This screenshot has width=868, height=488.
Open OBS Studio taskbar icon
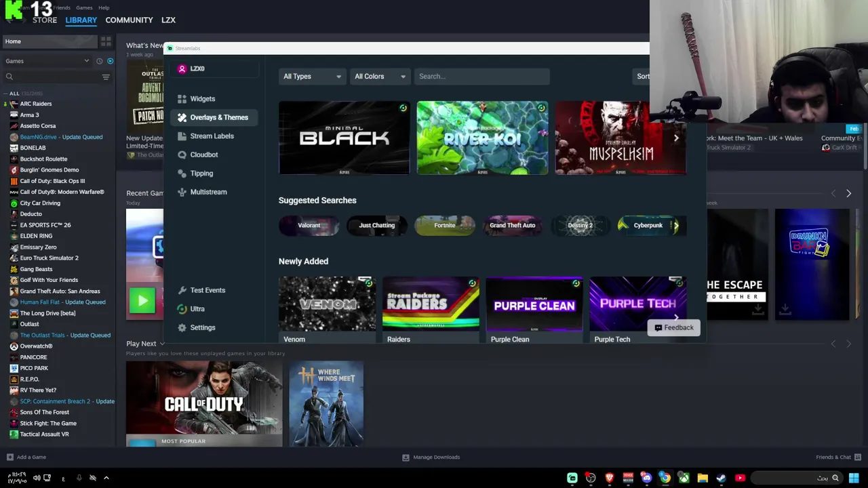click(x=591, y=479)
